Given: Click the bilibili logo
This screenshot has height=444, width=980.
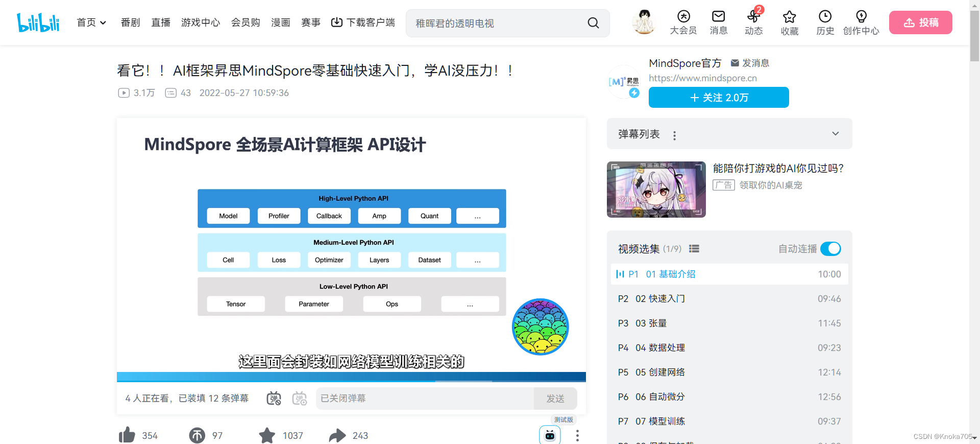Looking at the screenshot, I should (38, 22).
